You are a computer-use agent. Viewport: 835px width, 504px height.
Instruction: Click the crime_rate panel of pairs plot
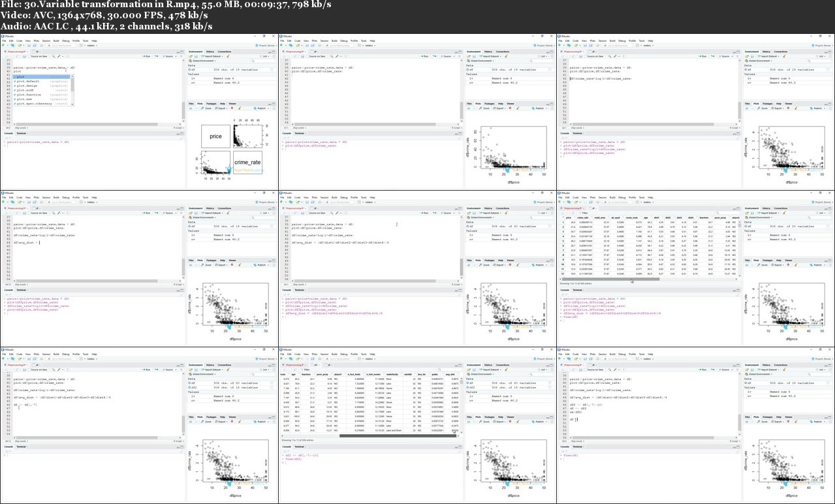pos(247,162)
